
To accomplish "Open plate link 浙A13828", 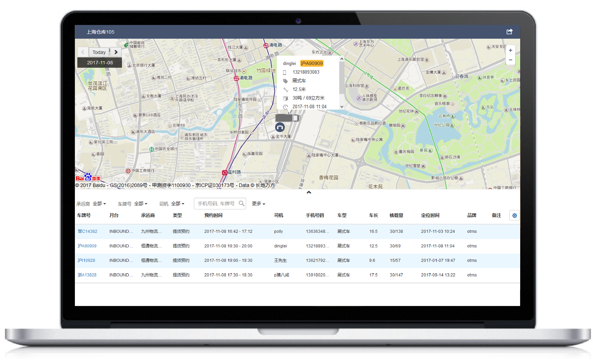I will (x=87, y=275).
